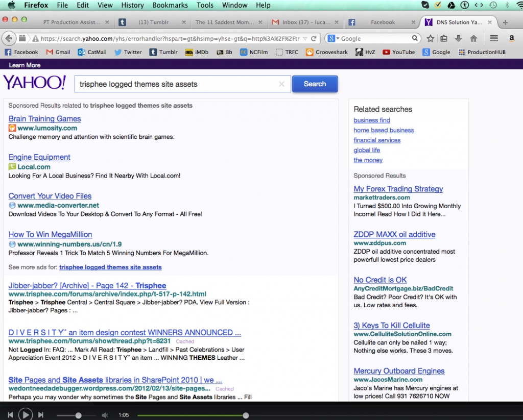Open the iMDb bookmark
The width and height of the screenshot is (523, 420).
(x=197, y=52)
